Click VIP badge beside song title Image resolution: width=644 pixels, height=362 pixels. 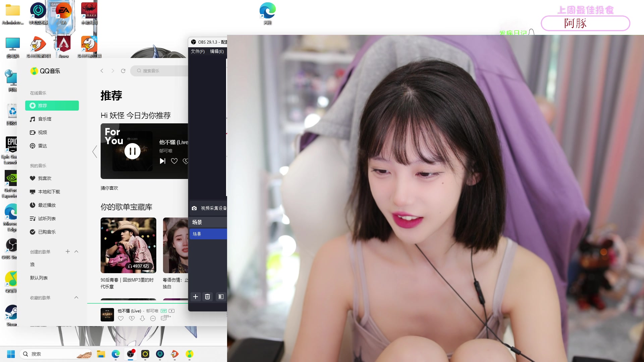tap(164, 311)
